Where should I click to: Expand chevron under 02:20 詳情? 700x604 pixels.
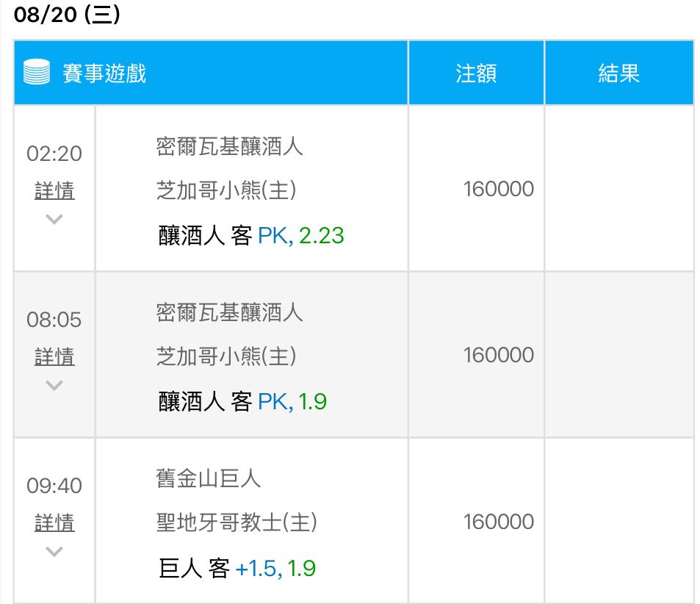tap(54, 219)
